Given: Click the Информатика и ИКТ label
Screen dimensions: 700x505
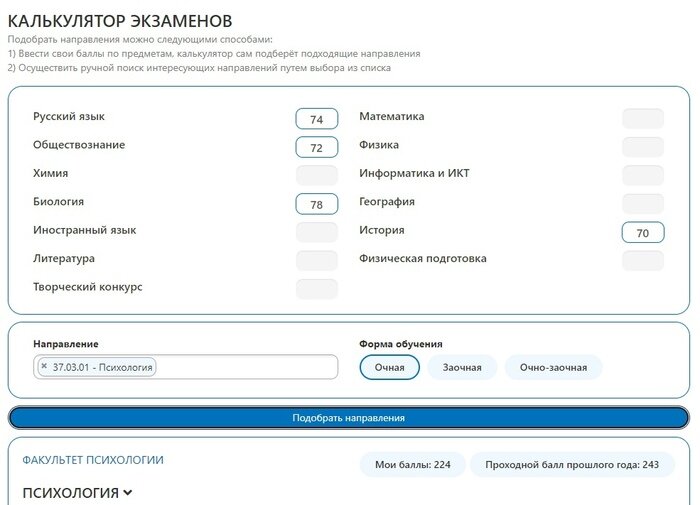Looking at the screenshot, I should point(414,173).
